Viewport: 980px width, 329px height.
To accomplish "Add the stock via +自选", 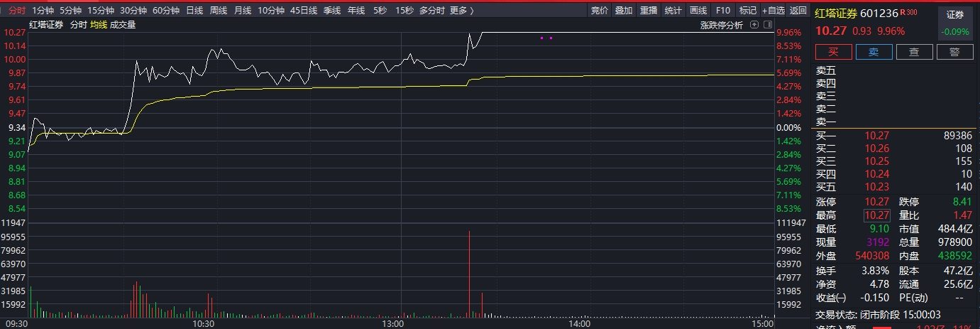I will [773, 11].
